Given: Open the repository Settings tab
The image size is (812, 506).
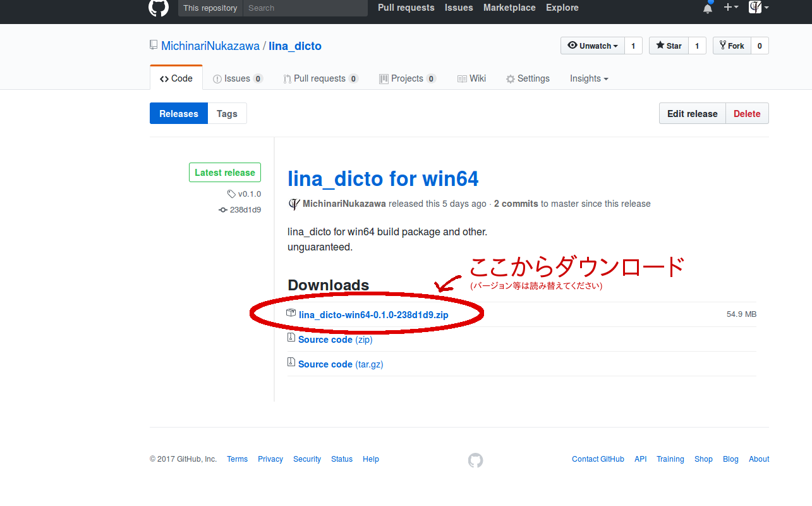Looking at the screenshot, I should tap(528, 78).
